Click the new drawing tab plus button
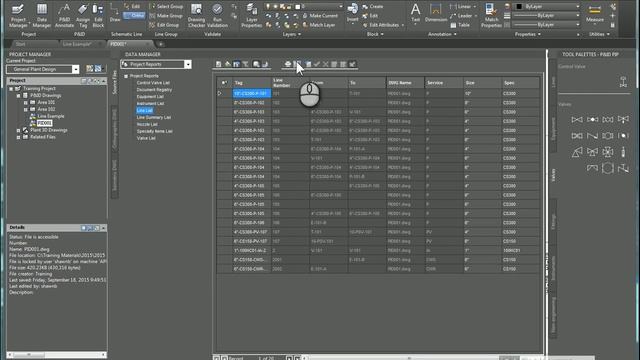 pos(161,44)
